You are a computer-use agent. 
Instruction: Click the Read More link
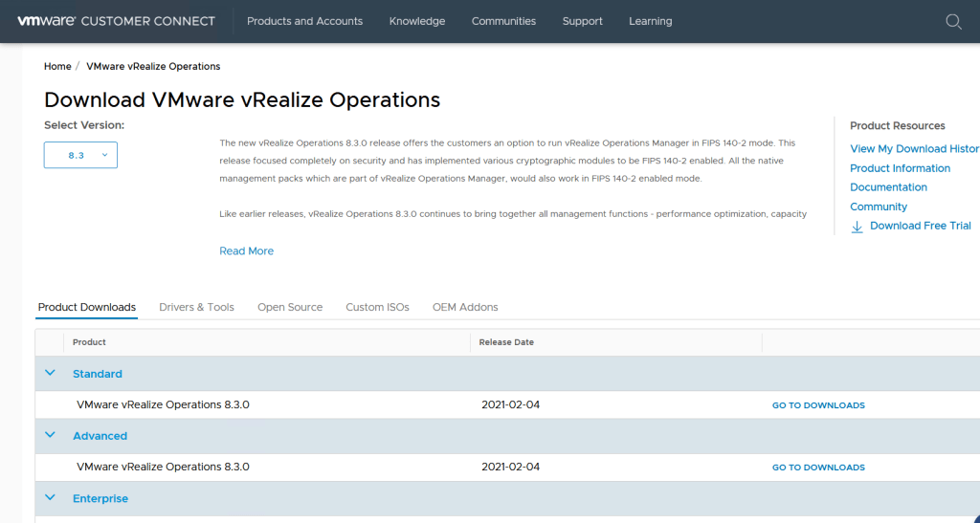(x=246, y=251)
